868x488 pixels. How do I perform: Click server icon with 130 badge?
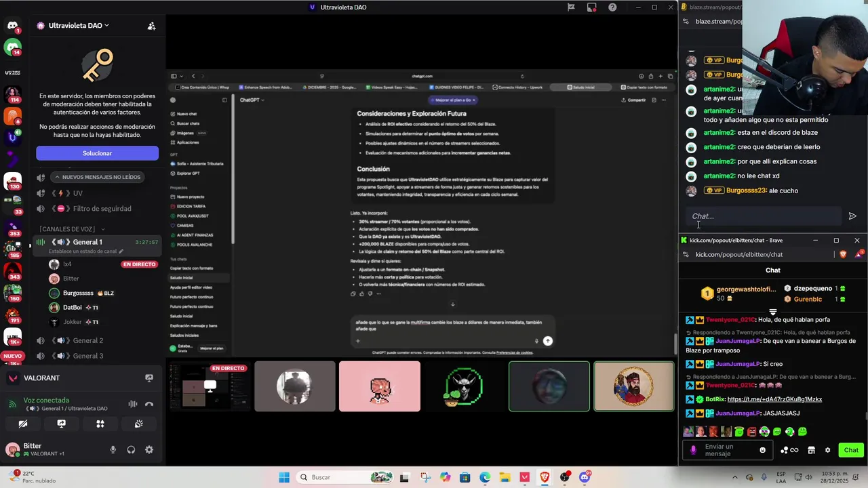(x=12, y=182)
